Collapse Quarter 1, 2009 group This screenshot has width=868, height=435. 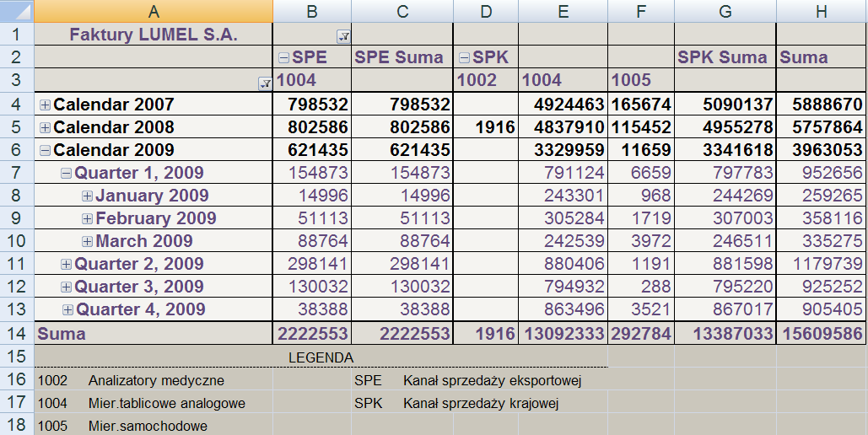[66, 173]
